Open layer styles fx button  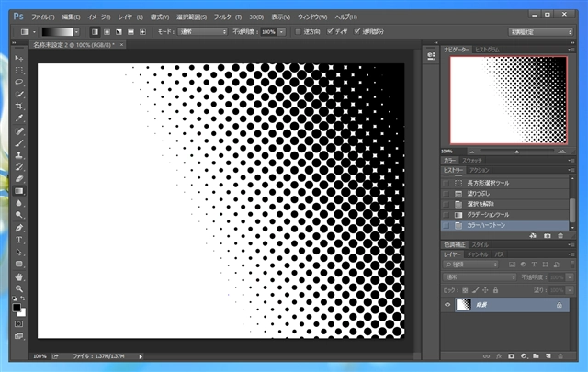(x=499, y=355)
